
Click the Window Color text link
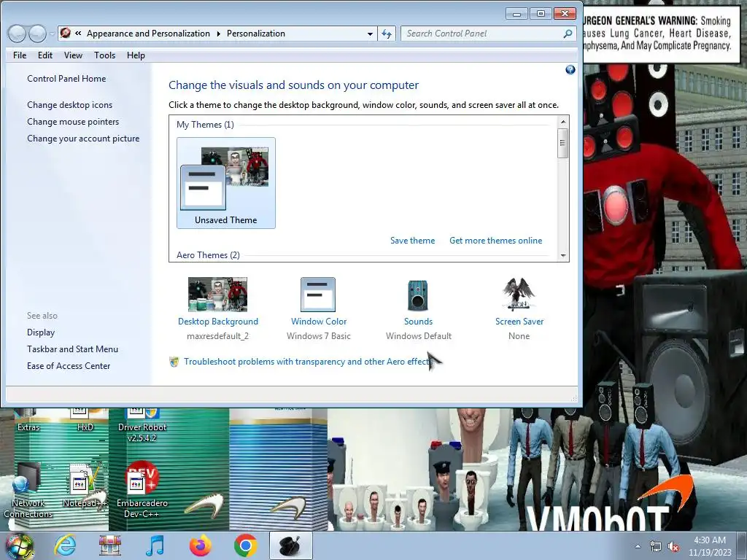(x=319, y=322)
